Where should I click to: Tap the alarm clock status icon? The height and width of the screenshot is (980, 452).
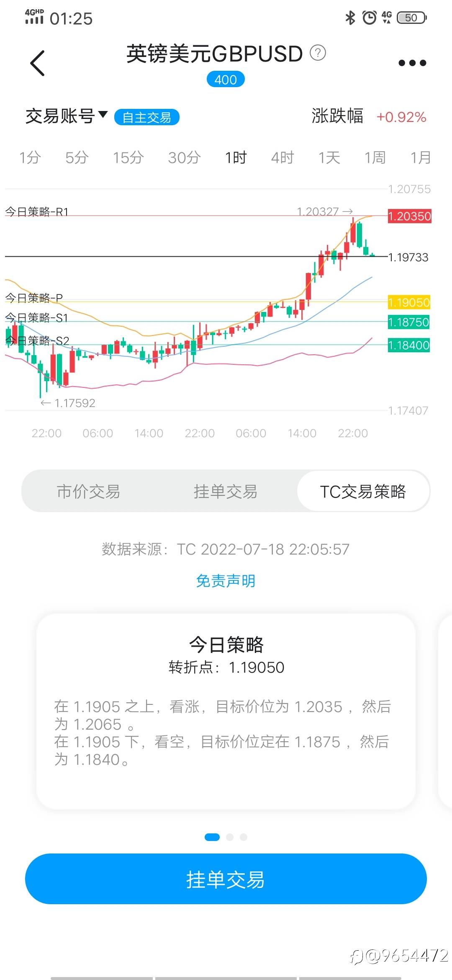[369, 18]
